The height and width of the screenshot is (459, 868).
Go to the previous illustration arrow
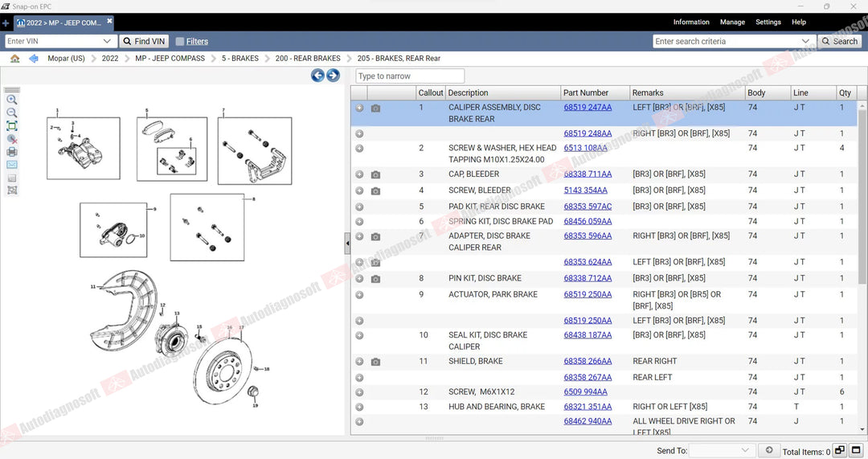[x=317, y=76]
